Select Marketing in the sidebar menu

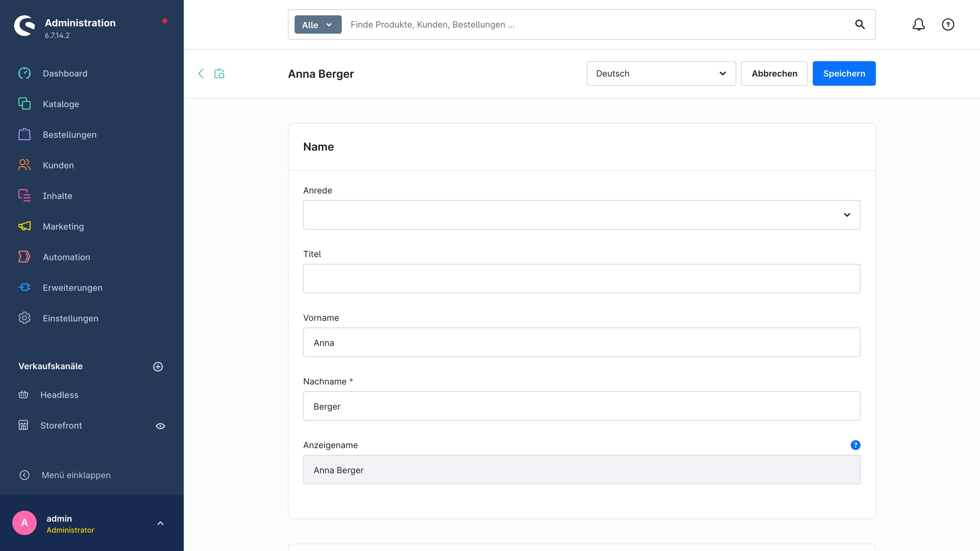(x=63, y=226)
